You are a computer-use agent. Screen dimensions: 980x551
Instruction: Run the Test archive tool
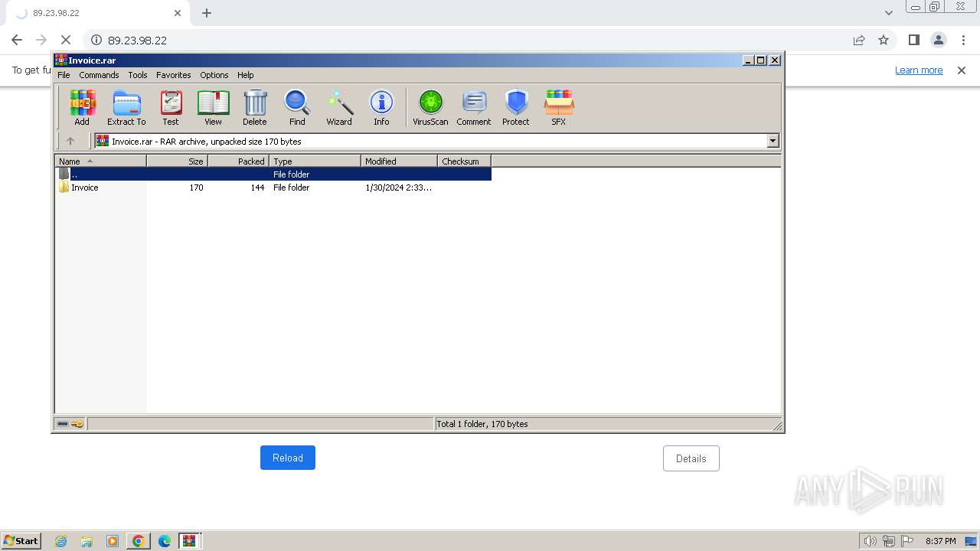171,108
